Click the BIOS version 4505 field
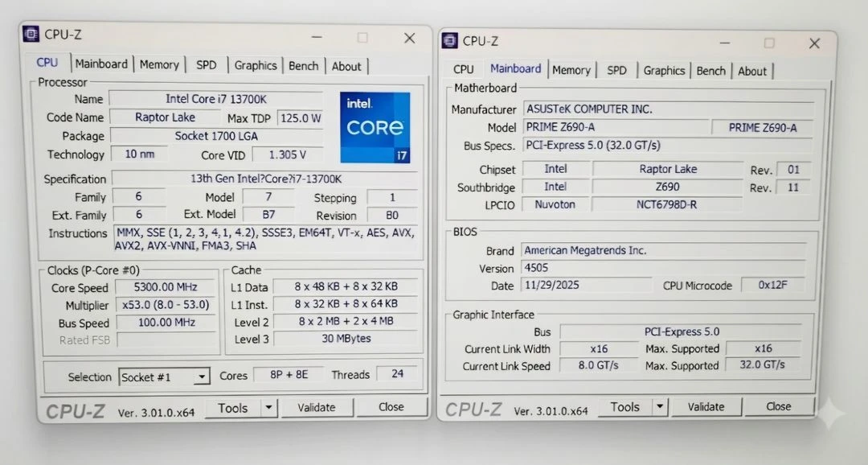 coord(663,268)
